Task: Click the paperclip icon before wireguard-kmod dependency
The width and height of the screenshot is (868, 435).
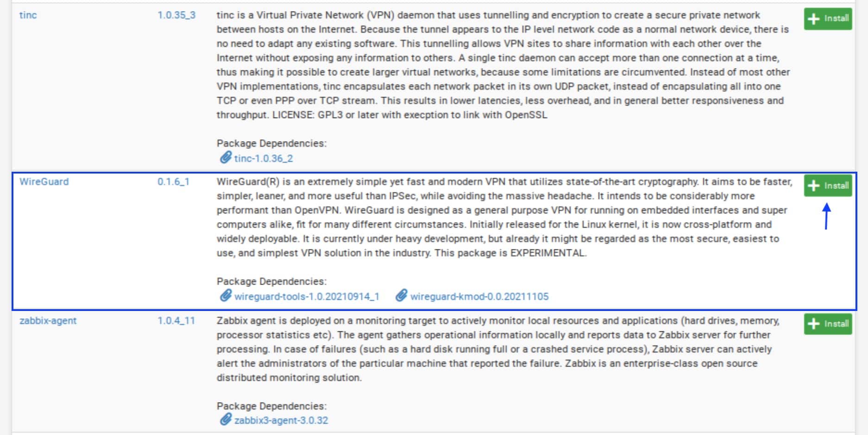Action: (402, 296)
